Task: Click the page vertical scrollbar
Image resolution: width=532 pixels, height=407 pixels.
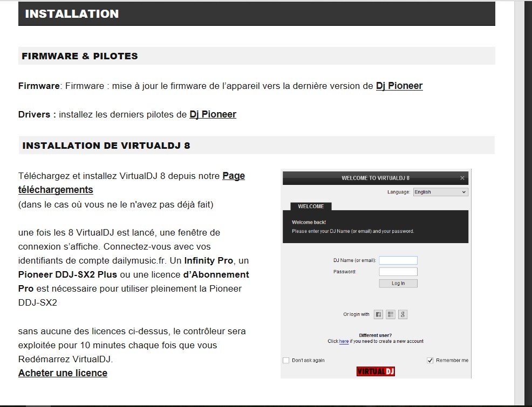Action: click(x=519, y=203)
